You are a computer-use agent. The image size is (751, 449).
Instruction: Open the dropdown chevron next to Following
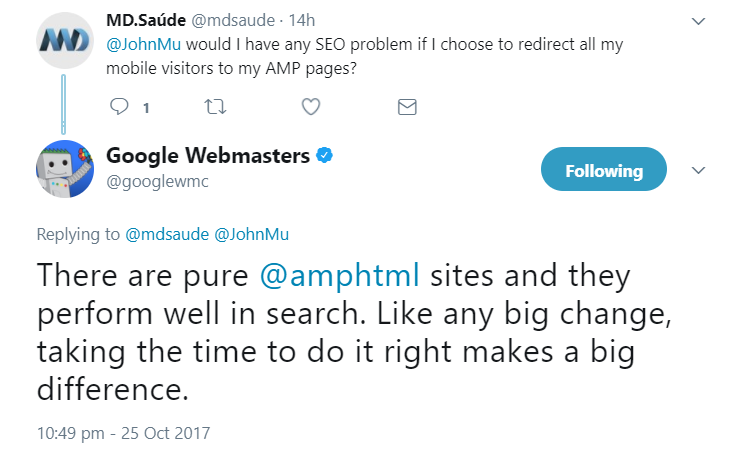coord(699,170)
